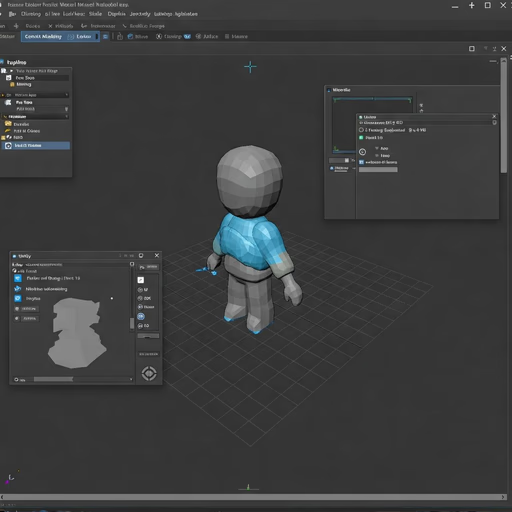Click the small pin icon at right of left panel row
Viewport: 512px width, 512px height.
click(x=66, y=109)
